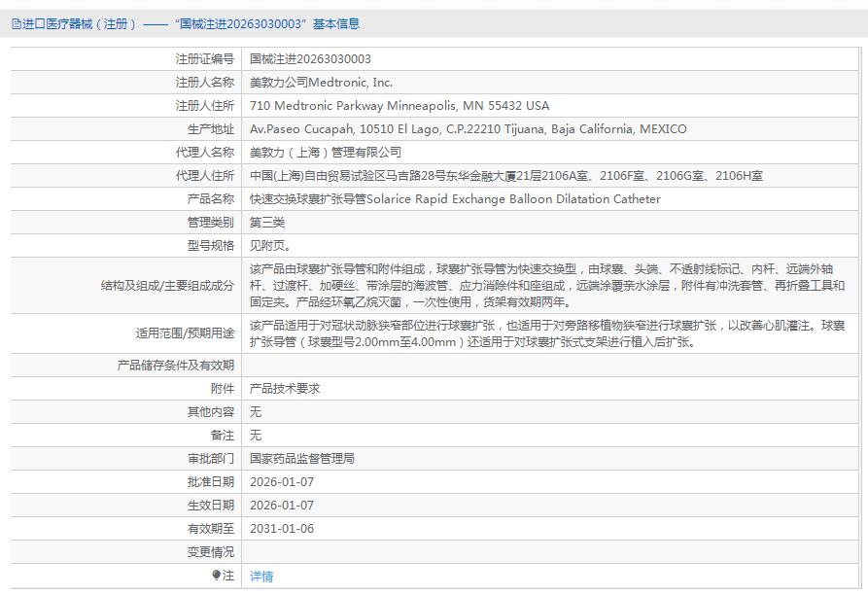Screen dimensions: 868x595
Task: Click the 批准日期 label
Action: pos(210,482)
